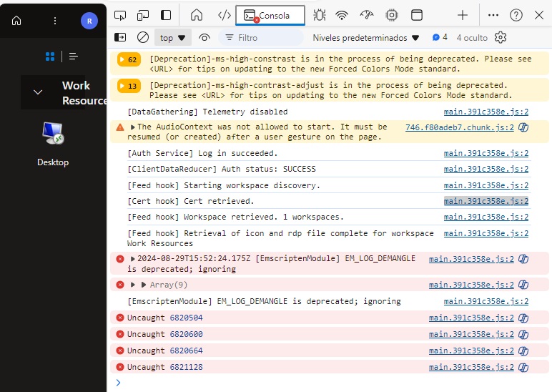
Task: Open Niveles predeterminados dropdown
Action: click(x=366, y=38)
